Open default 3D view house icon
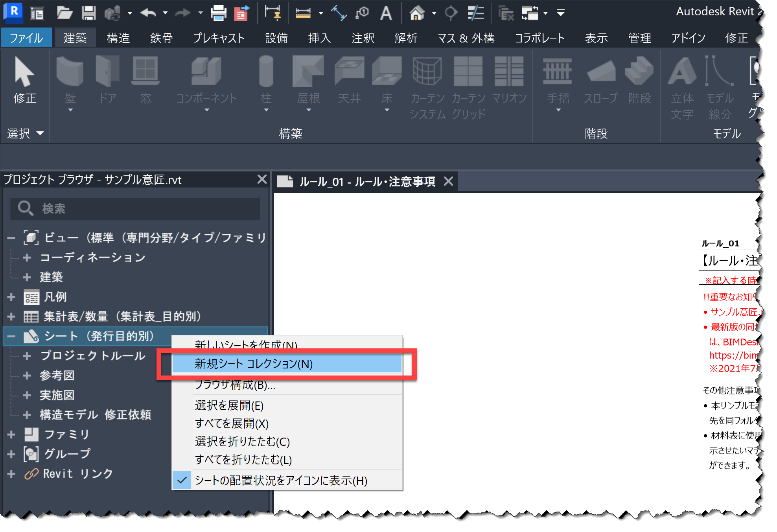The width and height of the screenshot is (777, 532). pos(417,13)
